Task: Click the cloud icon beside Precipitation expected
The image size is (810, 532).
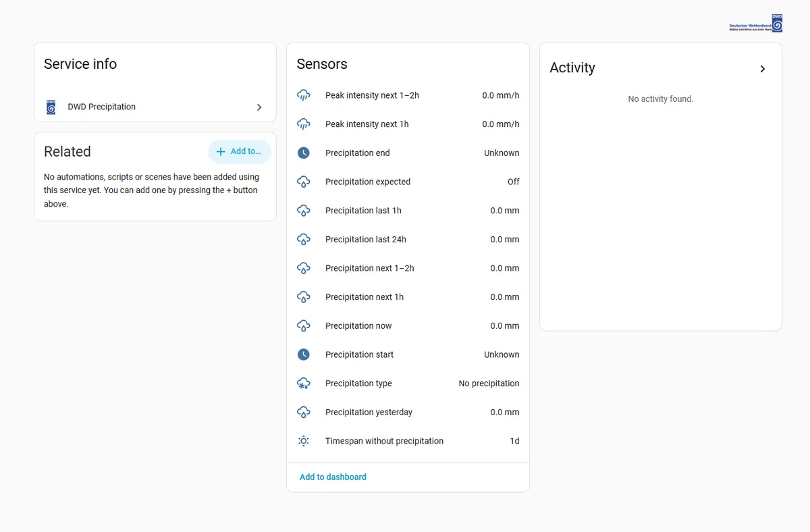Action: [x=304, y=182]
